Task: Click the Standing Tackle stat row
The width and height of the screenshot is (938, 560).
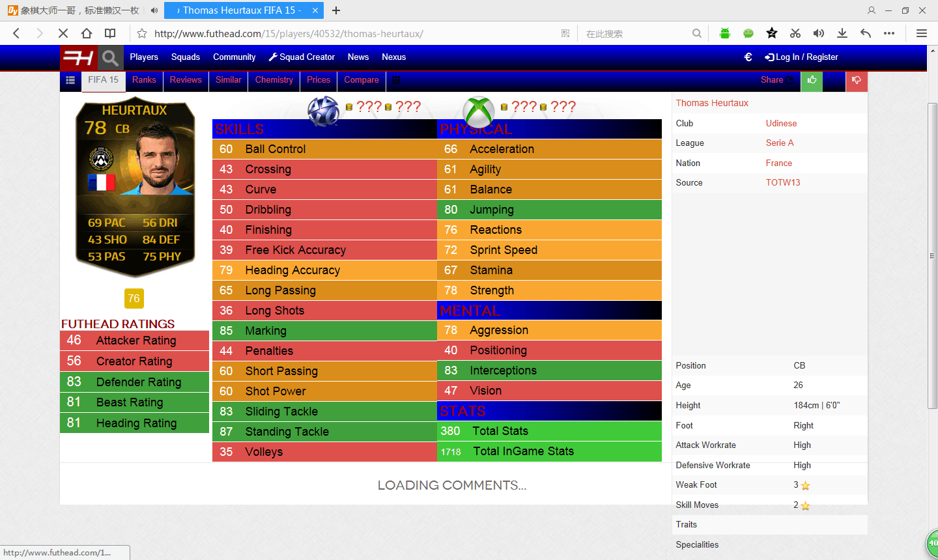Action: [324, 432]
